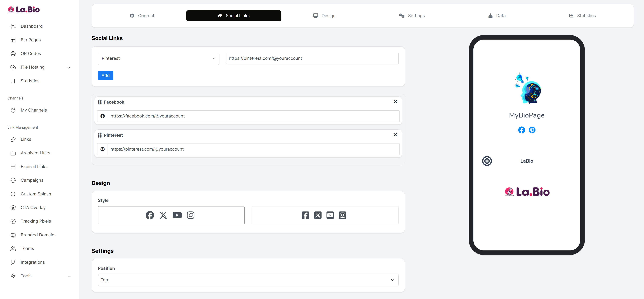Viewport: 644px width, 299px height.
Task: Open the Position dropdown set to Top
Action: pos(248,280)
